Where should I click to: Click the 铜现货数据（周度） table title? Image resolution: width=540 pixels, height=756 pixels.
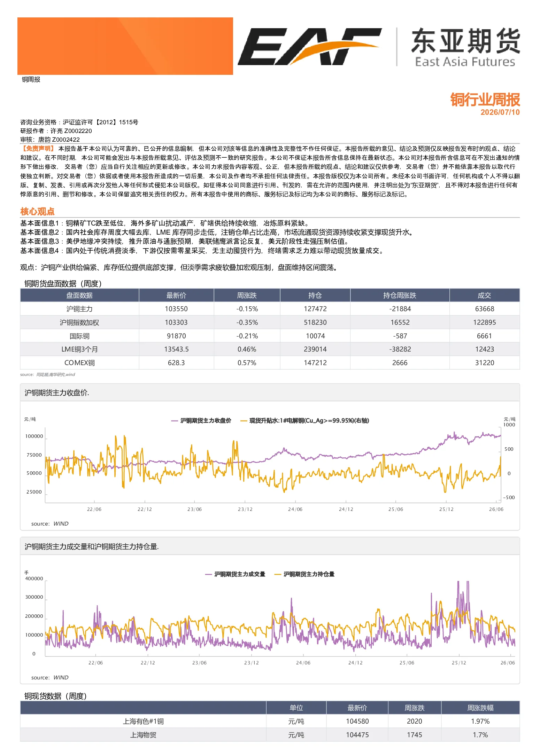[x=55, y=696]
